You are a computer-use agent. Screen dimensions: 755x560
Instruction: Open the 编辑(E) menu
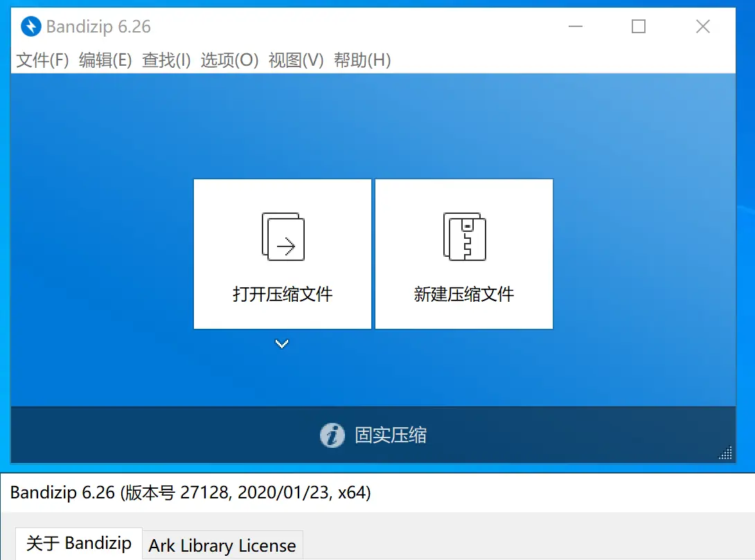click(x=105, y=60)
